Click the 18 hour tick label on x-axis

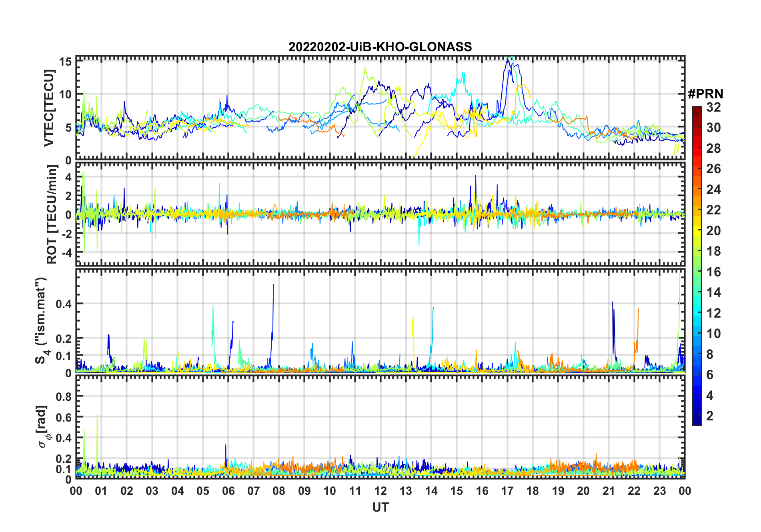(533, 491)
